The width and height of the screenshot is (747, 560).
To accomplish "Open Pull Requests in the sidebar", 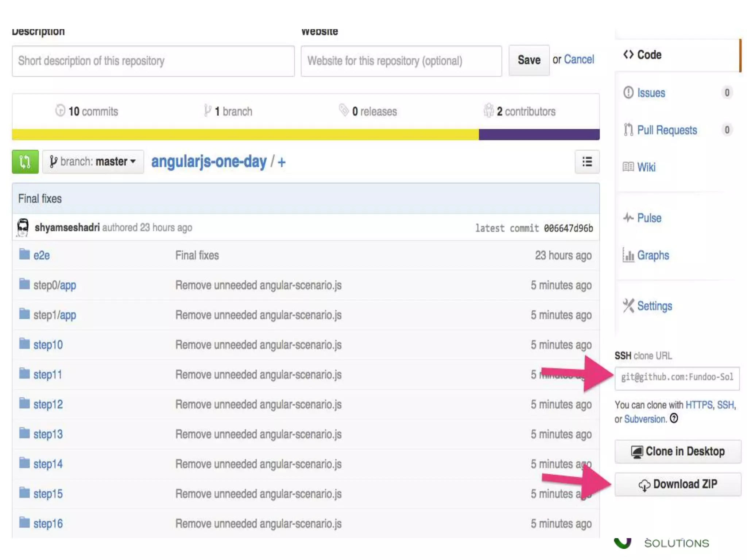I will coord(666,130).
